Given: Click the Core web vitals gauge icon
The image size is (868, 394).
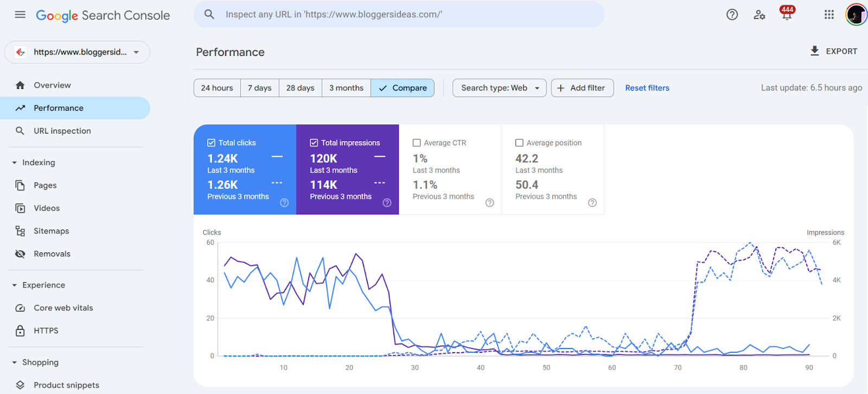Looking at the screenshot, I should point(20,308).
